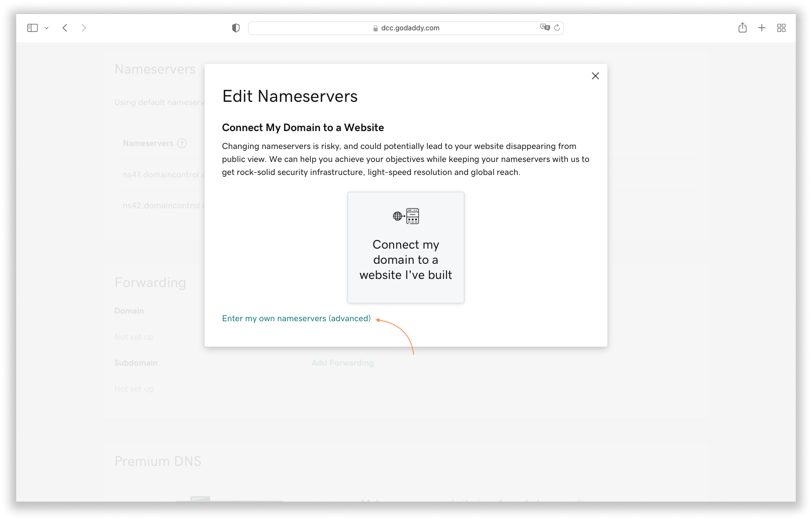The height and width of the screenshot is (520, 812).
Task: Click the domain-to-server illustration in modal card
Action: [x=406, y=216]
